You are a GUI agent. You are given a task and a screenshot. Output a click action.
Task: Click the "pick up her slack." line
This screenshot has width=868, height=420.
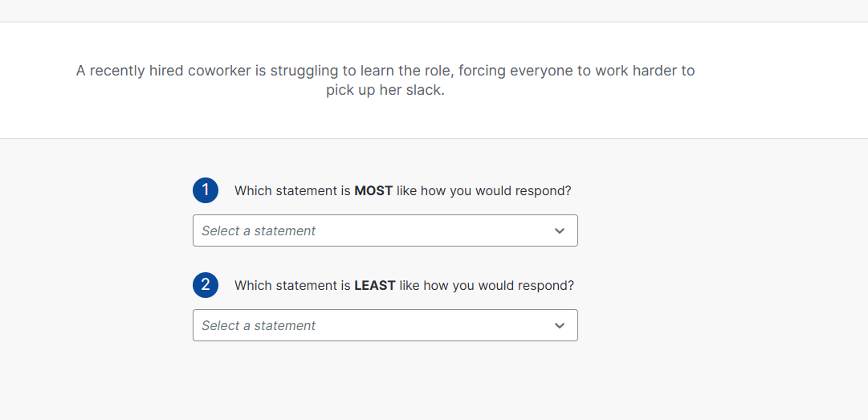[x=385, y=90]
